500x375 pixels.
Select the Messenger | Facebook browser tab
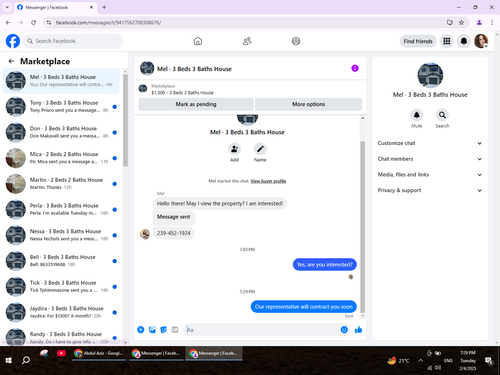click(56, 7)
